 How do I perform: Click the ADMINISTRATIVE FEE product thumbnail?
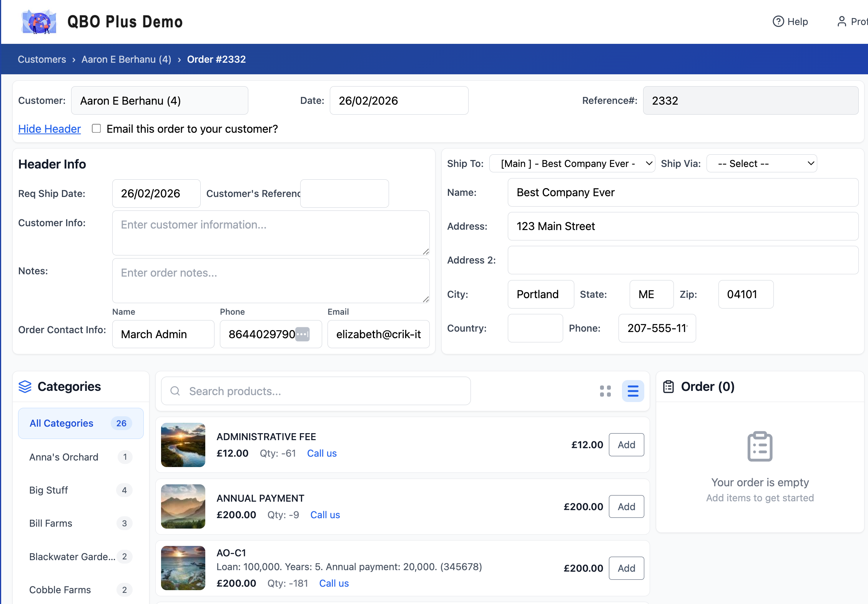(x=183, y=445)
